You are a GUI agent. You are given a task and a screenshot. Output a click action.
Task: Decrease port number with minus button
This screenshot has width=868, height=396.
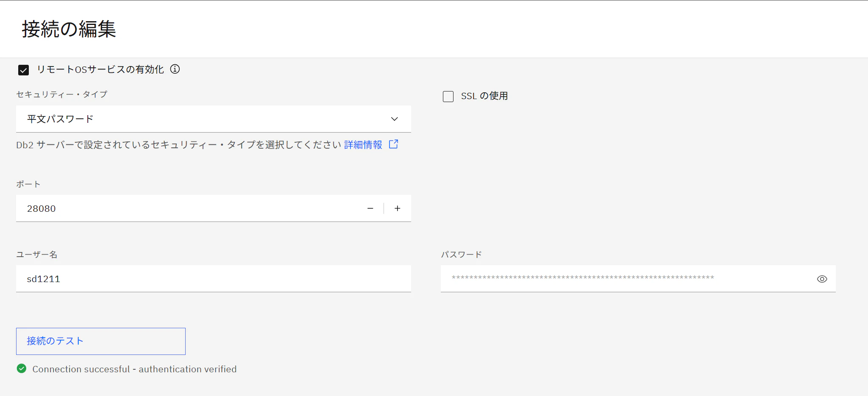[370, 208]
